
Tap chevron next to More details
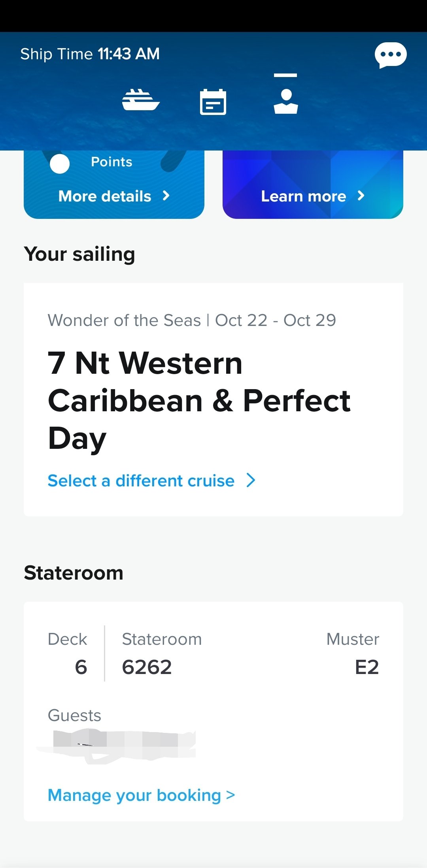pos(166,196)
